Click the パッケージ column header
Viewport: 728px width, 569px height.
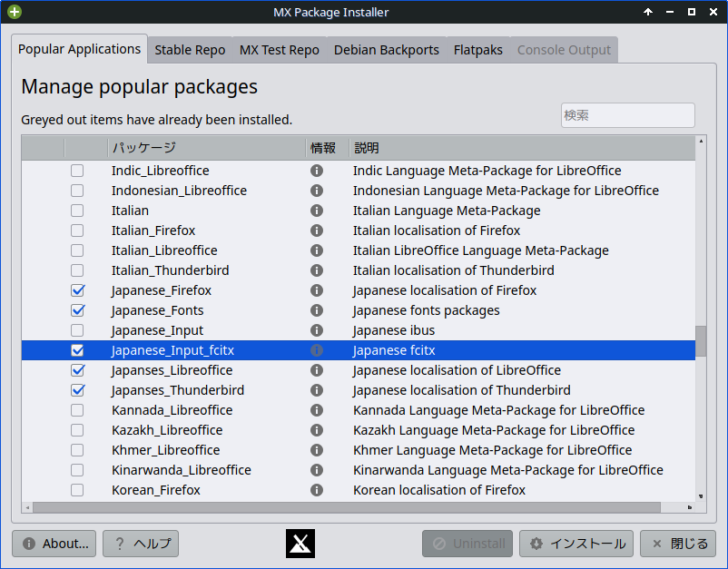click(x=205, y=147)
